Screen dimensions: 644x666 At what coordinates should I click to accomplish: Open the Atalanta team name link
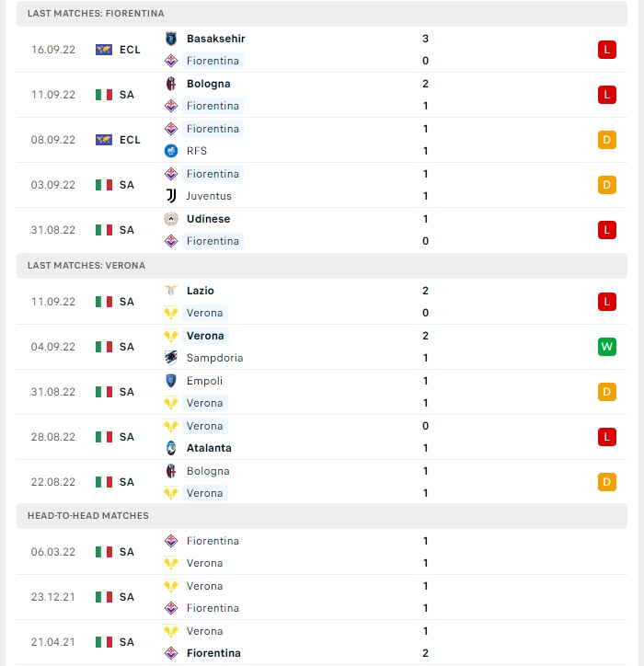[209, 448]
